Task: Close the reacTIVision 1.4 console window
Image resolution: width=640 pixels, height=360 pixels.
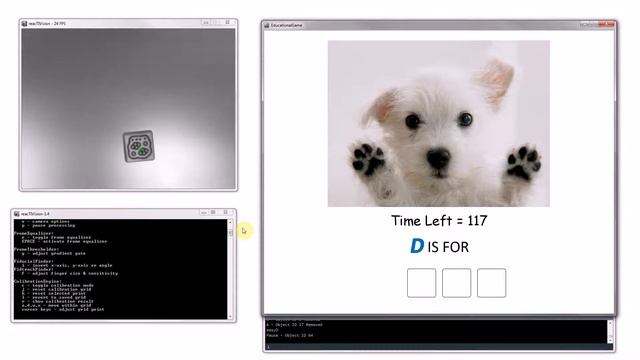Action: (x=226, y=213)
